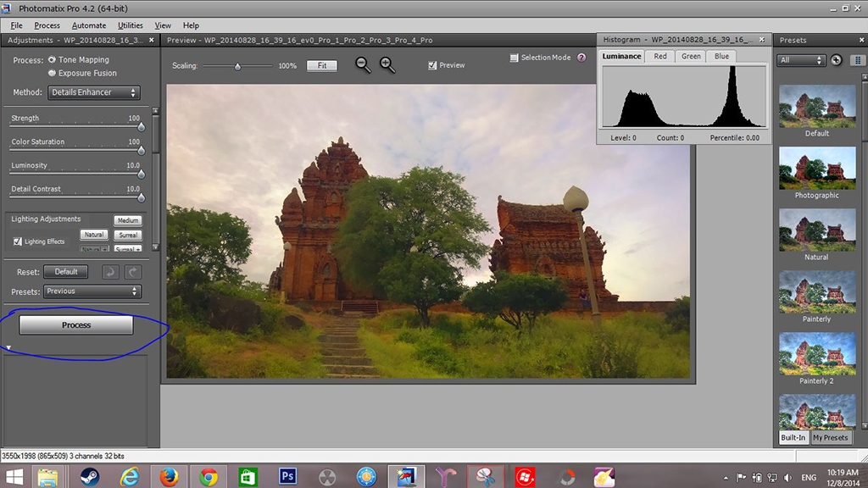Disable the Lighting Effects checkbox

(18, 241)
